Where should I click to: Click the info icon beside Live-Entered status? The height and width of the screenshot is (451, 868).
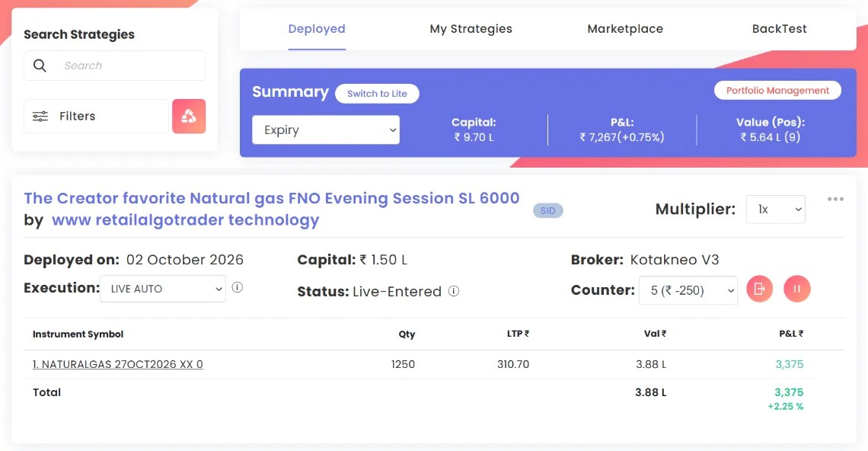pos(454,292)
